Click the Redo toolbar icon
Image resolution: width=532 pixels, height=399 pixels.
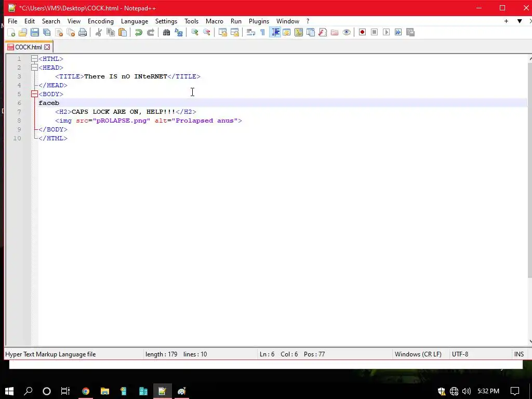[150, 32]
